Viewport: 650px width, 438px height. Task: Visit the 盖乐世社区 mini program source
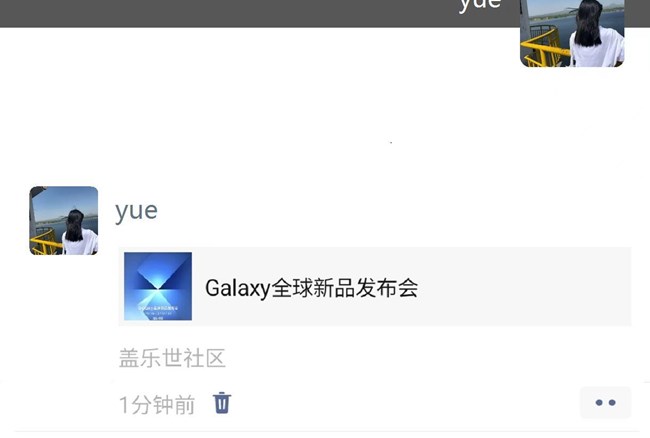coord(172,358)
